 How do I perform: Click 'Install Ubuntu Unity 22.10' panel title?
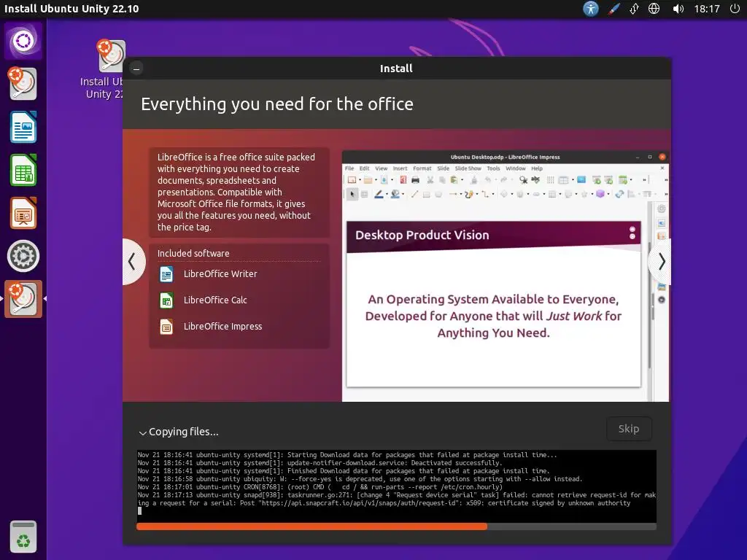pos(71,9)
